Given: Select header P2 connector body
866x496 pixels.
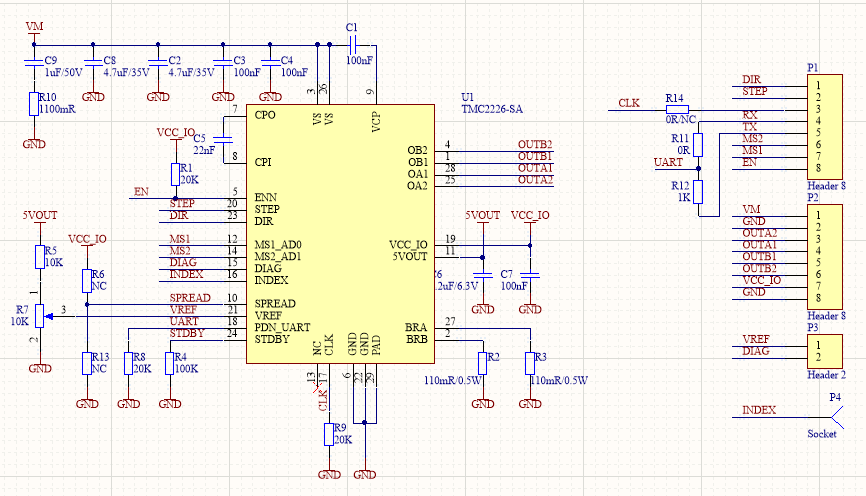Looking at the screenshot, I should 825,257.
